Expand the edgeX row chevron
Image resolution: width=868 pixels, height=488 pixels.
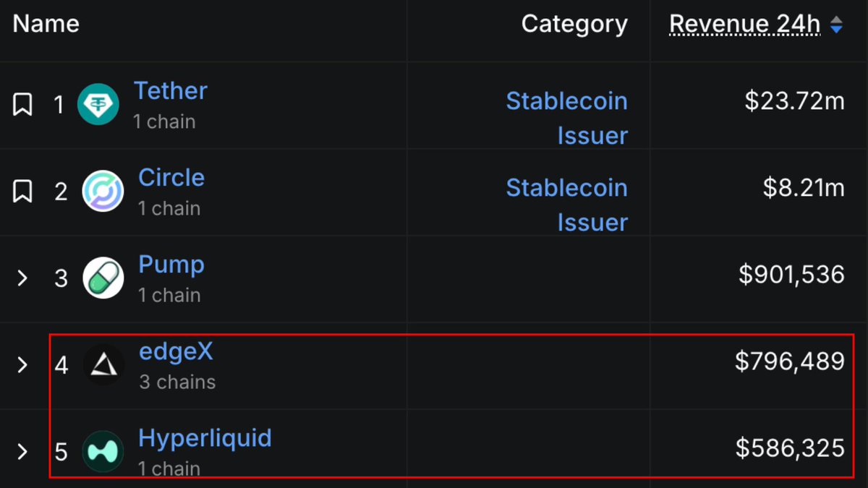[x=22, y=364]
